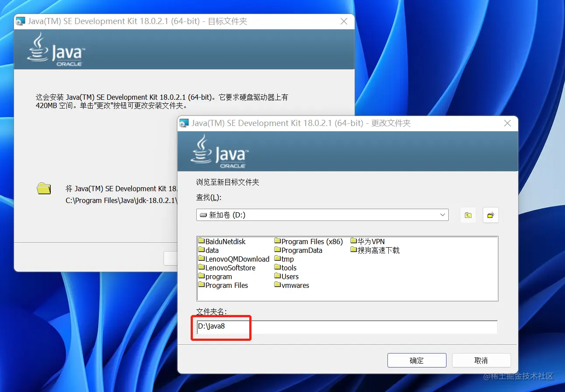Select the program folder

pos(215,276)
